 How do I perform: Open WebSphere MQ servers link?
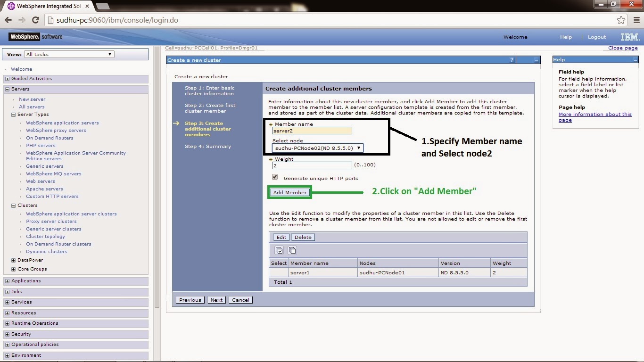tap(54, 174)
